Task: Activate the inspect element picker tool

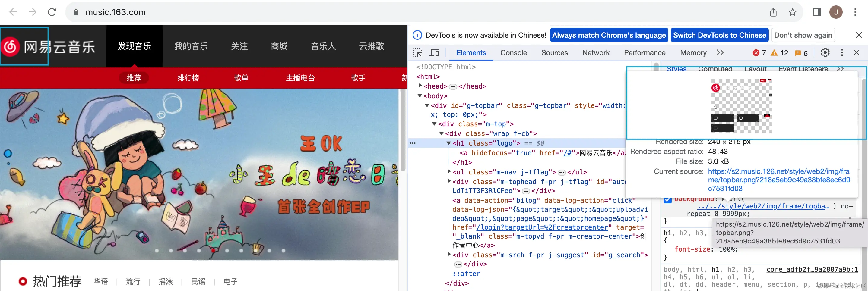Action: coord(417,53)
